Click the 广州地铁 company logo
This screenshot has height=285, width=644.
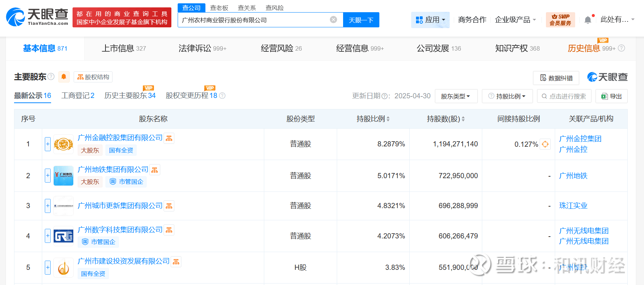coord(64,176)
